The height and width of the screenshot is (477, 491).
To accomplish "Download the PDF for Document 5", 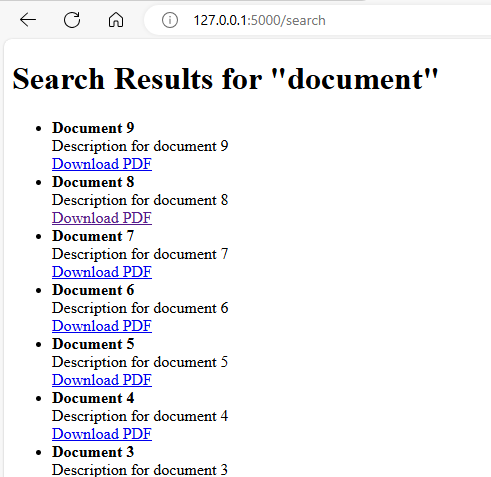I will point(102,380).
